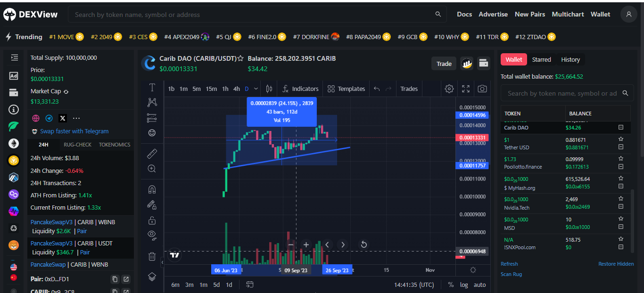The image size is (644, 293).
Task: Open the user account profile icon
Action: click(628, 15)
